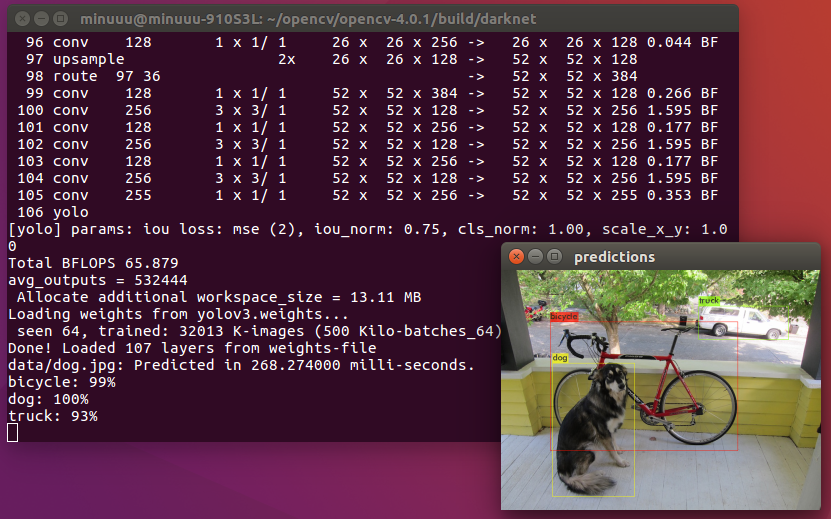Maximize the darknet terminal window
Screen dimensions: 831x519
click(60, 19)
